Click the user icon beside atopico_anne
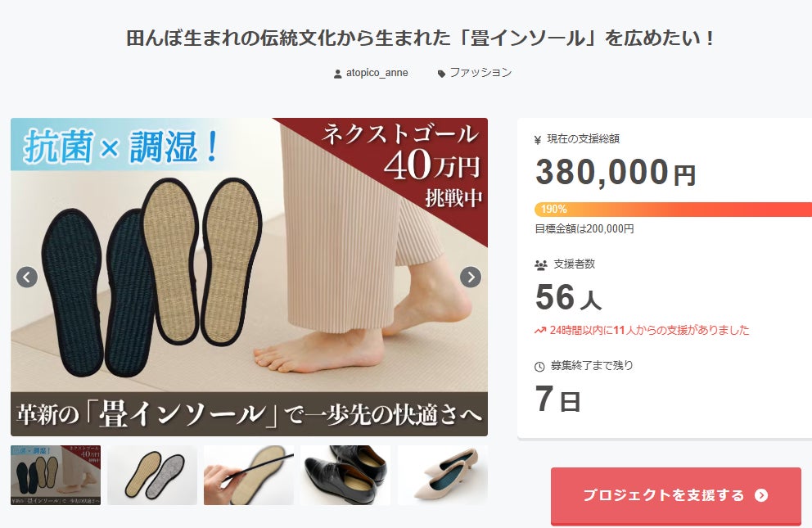The width and height of the screenshot is (812, 528). click(x=337, y=74)
